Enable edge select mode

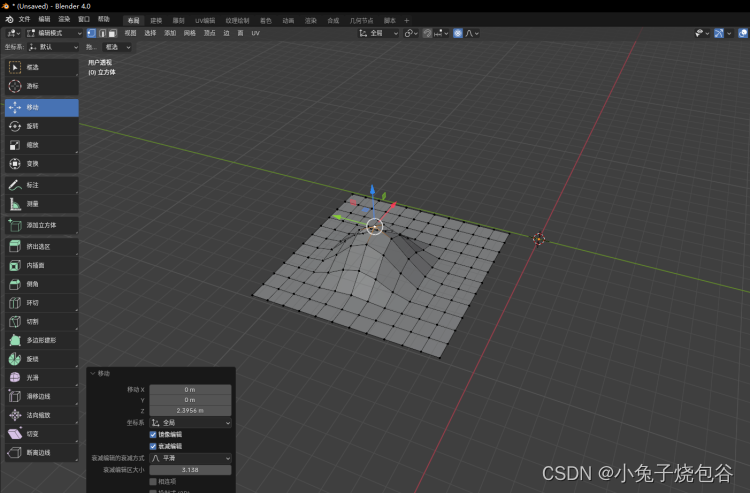click(102, 33)
